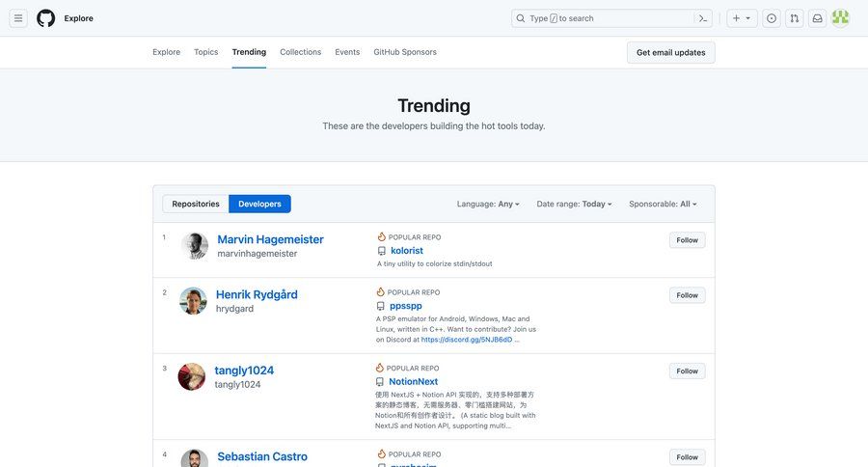Expand the Language: Any dropdown
This screenshot has height=467, width=868.
(488, 204)
